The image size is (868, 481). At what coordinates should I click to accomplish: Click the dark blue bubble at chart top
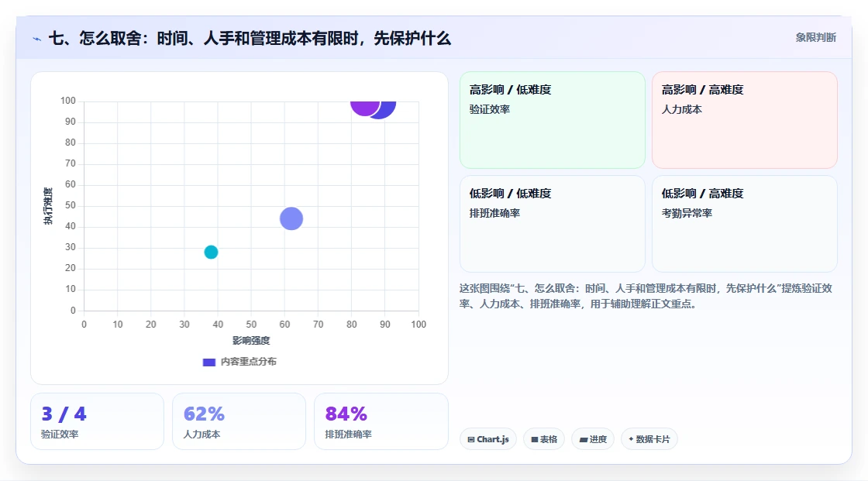(387, 109)
